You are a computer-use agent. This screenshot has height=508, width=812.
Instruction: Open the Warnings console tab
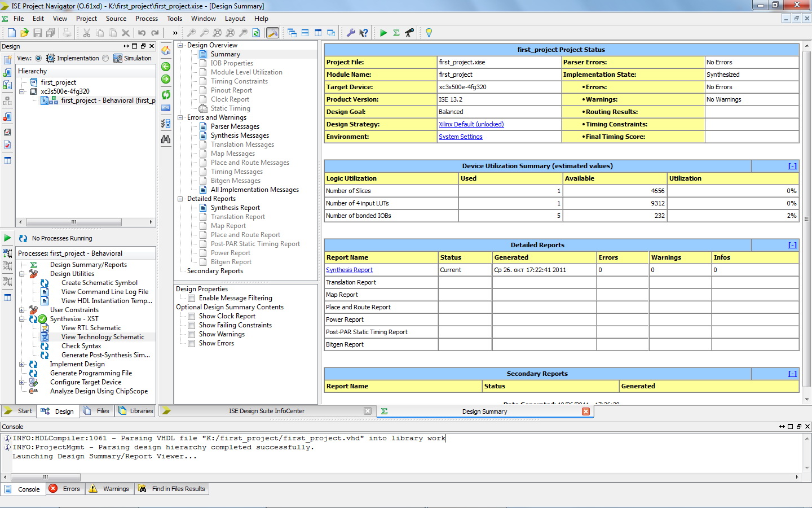tap(109, 489)
